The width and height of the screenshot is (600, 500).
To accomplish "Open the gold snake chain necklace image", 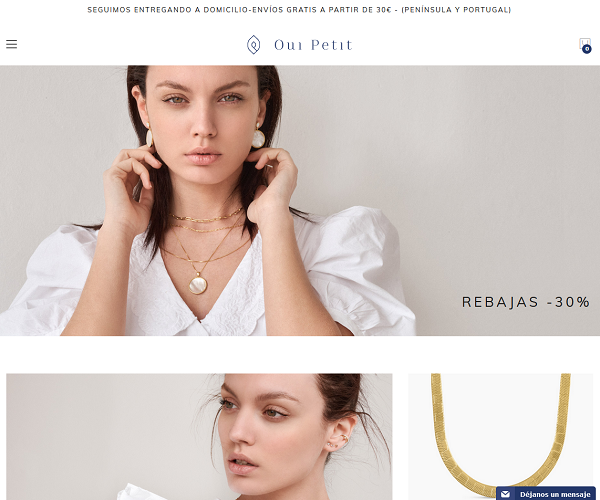I will click(x=501, y=436).
